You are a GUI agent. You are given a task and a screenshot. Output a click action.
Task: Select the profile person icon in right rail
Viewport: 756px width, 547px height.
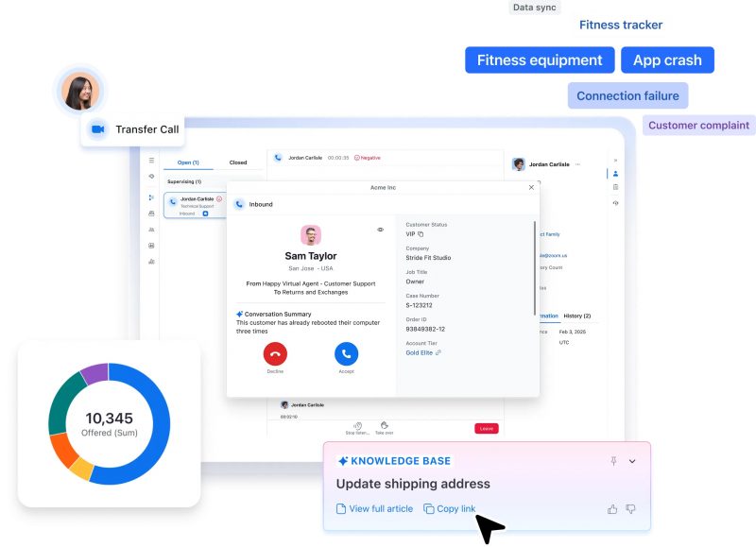[x=616, y=174]
